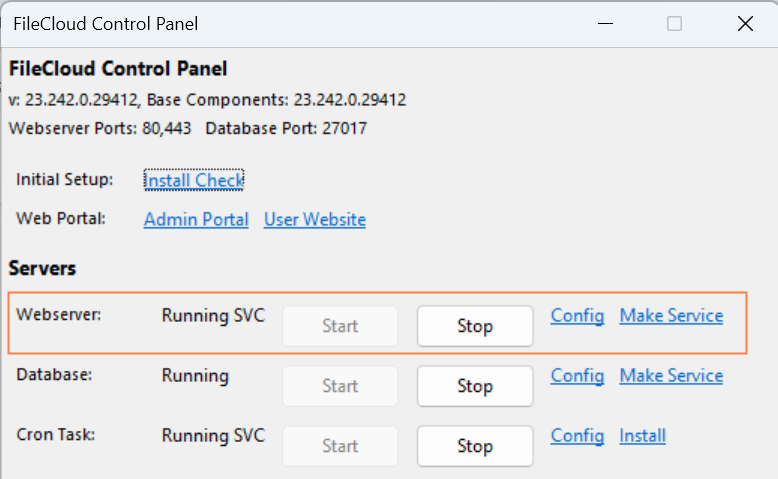Image resolution: width=778 pixels, height=479 pixels.
Task: Stop the Cron Task
Action: point(475,446)
